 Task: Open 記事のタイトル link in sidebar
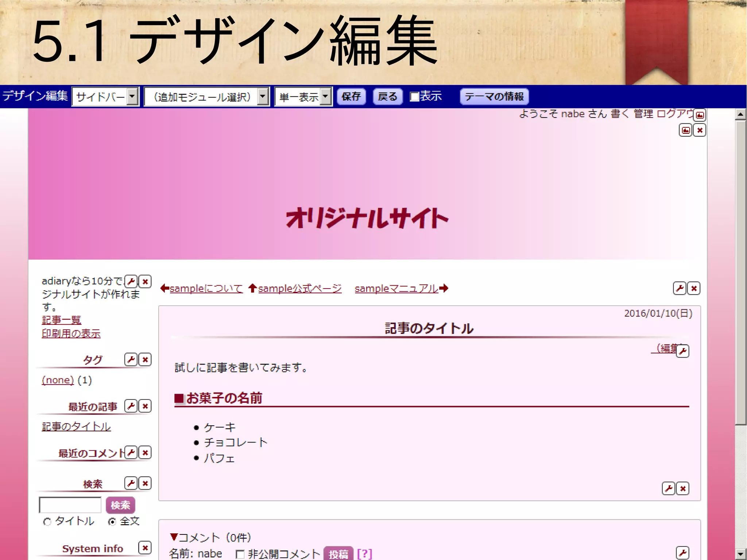pos(76,426)
